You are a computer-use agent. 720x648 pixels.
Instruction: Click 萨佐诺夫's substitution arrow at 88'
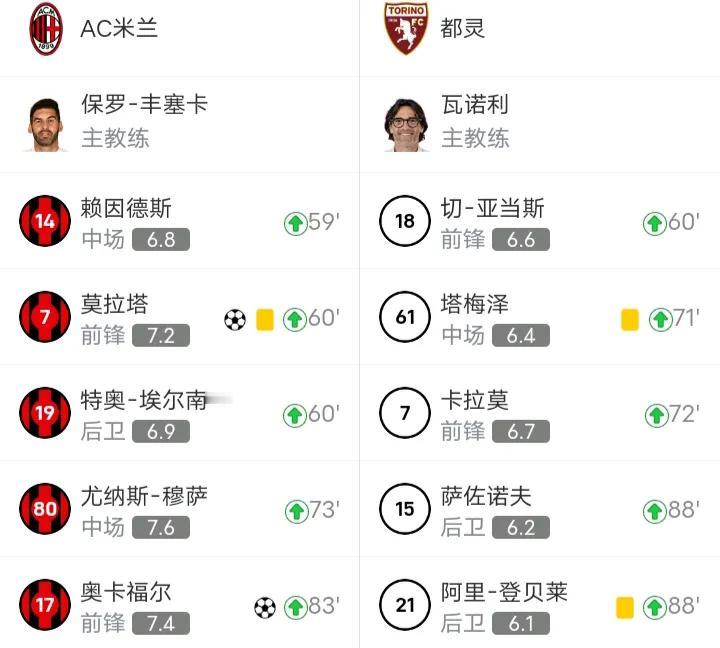(x=654, y=511)
